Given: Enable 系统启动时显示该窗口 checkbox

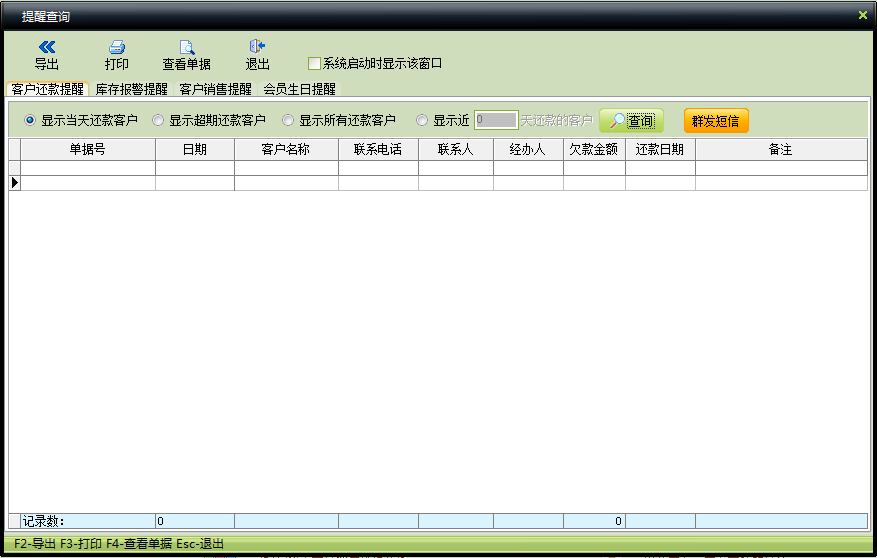Looking at the screenshot, I should point(314,63).
